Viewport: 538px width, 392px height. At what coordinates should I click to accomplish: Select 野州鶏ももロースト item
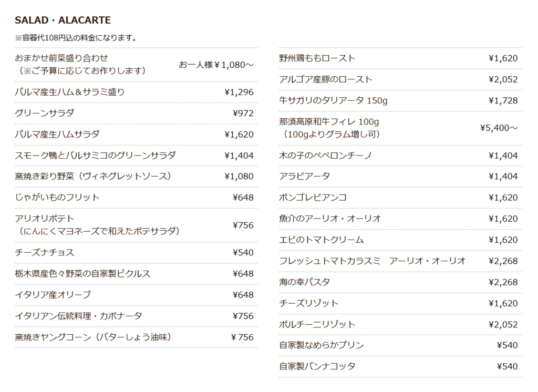point(317,58)
